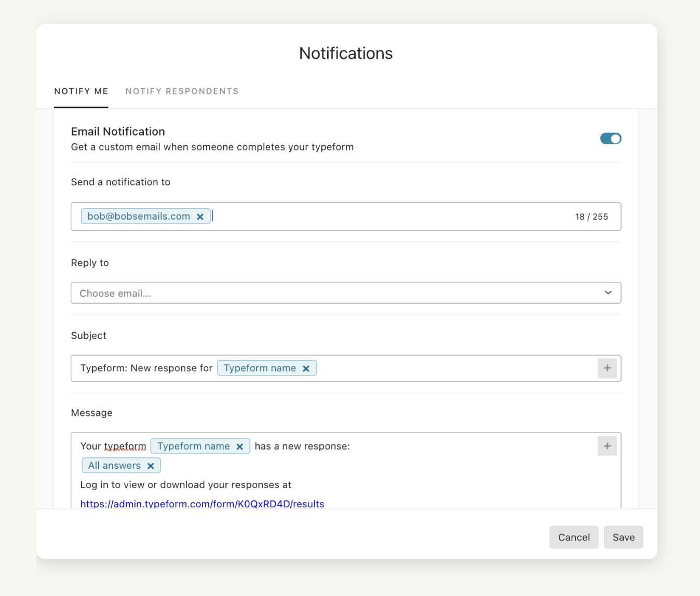The image size is (700, 596).
Task: Save the notification settings
Action: point(624,537)
